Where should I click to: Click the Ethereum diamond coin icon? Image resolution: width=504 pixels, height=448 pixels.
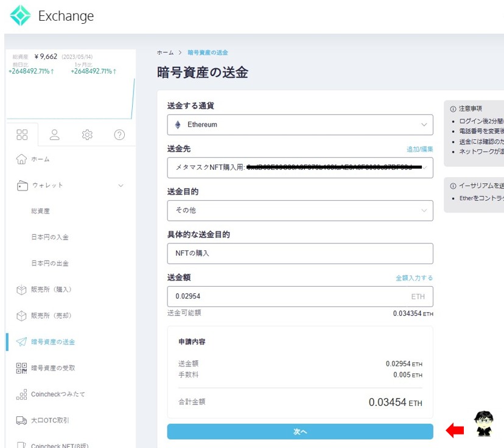tap(178, 125)
